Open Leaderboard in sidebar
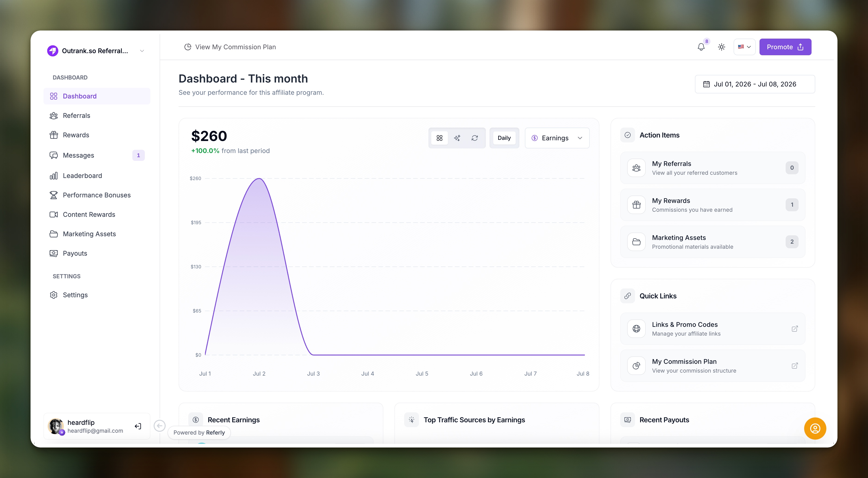The width and height of the screenshot is (868, 478). tap(97, 176)
